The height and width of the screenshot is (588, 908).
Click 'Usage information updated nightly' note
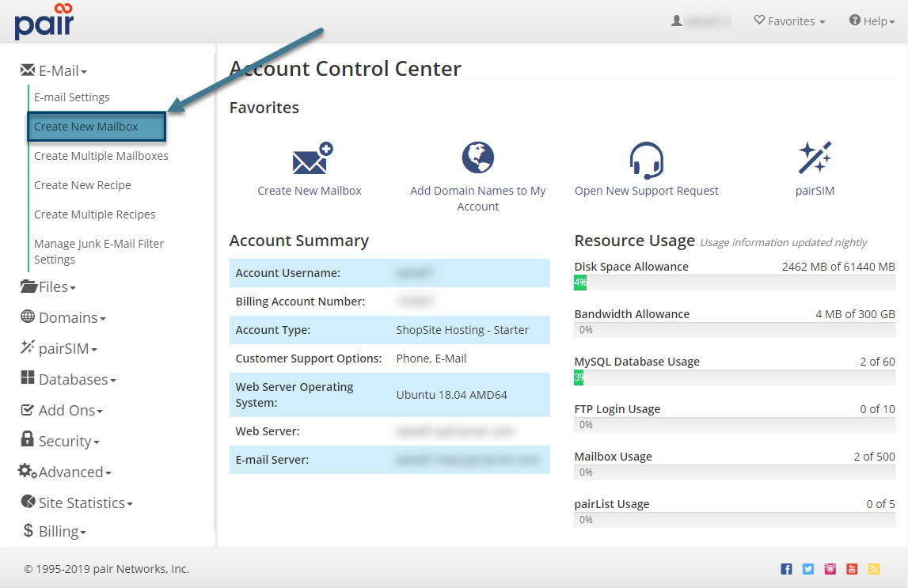point(784,242)
